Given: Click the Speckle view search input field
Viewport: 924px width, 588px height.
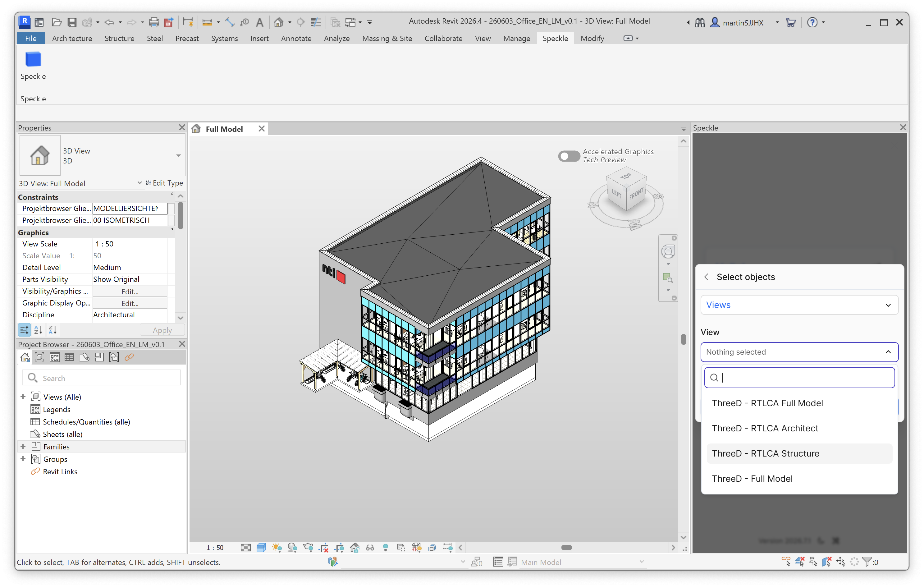Looking at the screenshot, I should click(x=799, y=378).
